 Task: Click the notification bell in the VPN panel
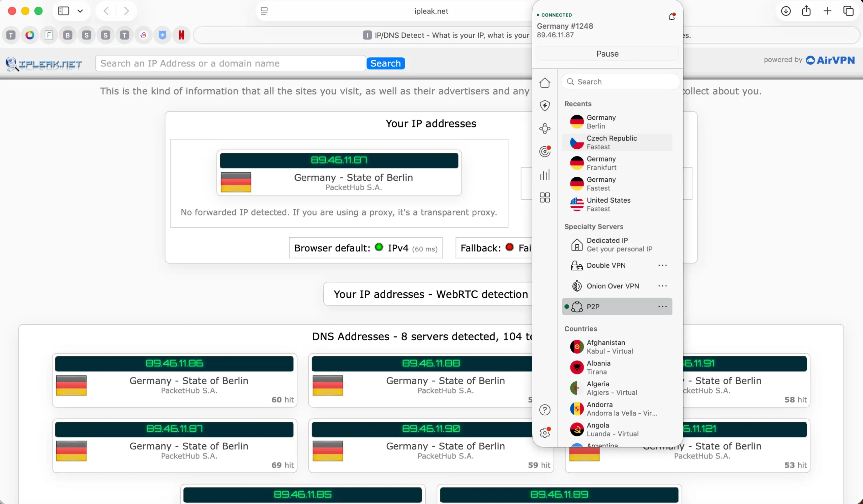[x=671, y=16]
